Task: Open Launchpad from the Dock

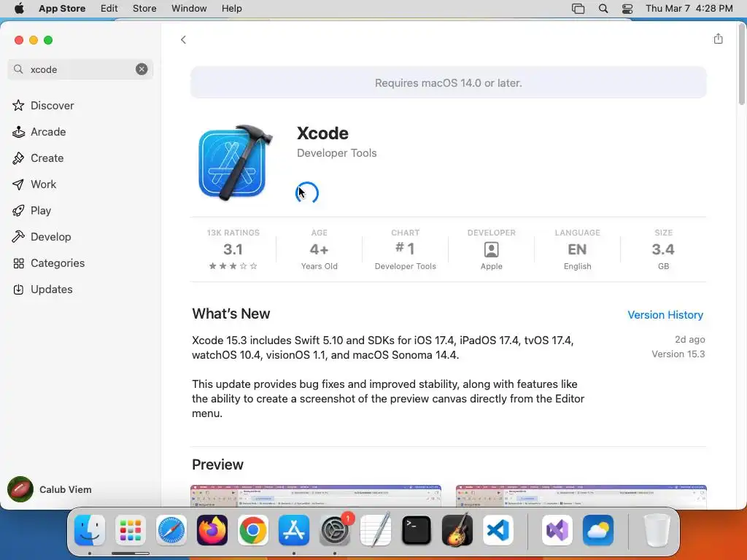Action: pos(131,529)
